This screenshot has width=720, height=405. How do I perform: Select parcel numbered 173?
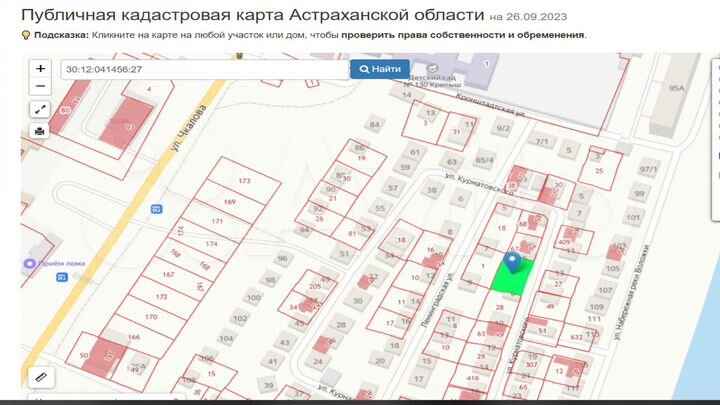[x=244, y=181]
